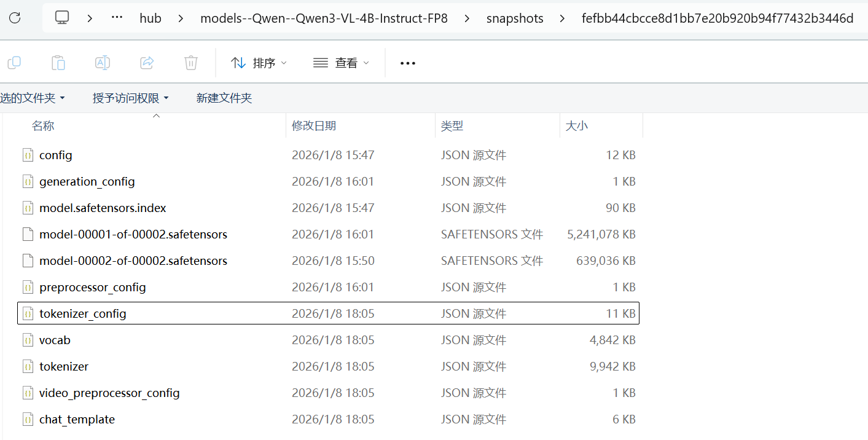Click the Copy icon in toolbar
The image size is (868, 440).
click(14, 63)
